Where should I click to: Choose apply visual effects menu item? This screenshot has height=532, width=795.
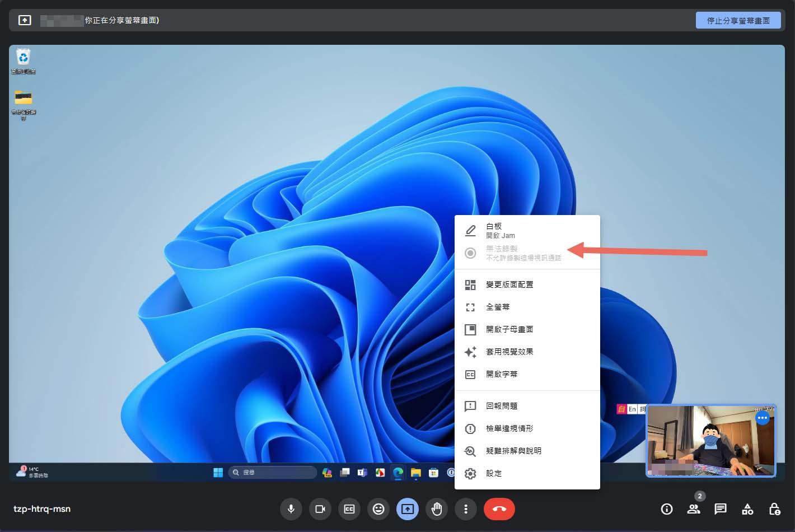[527, 352]
